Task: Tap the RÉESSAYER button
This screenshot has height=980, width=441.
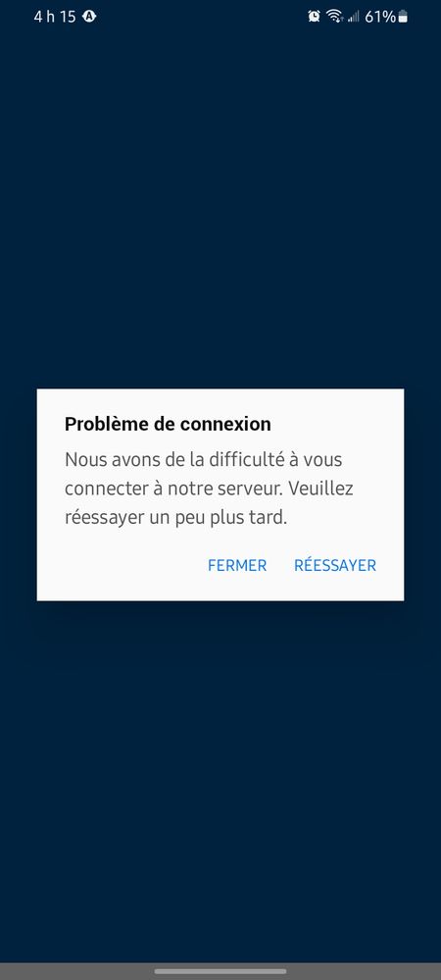Action: click(x=335, y=565)
